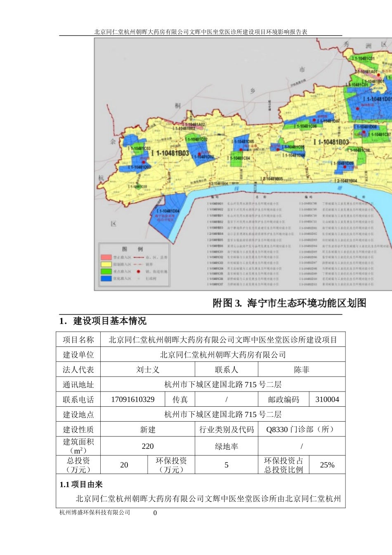Select the total investment value 20
The image size is (392, 555).
pos(124,465)
